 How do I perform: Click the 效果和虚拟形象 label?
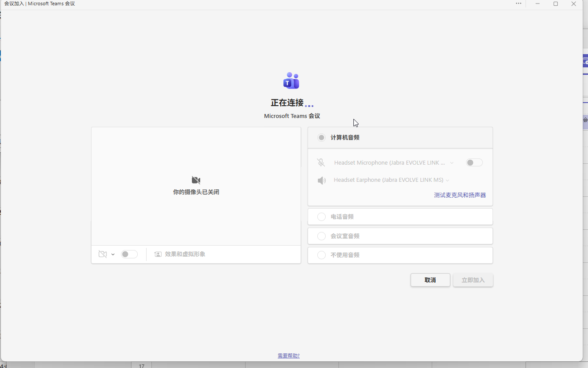[185, 254]
